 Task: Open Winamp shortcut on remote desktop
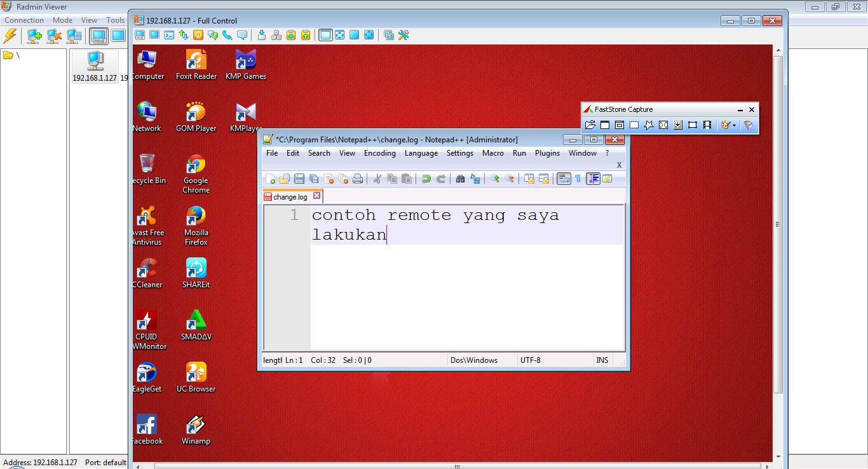click(x=196, y=430)
